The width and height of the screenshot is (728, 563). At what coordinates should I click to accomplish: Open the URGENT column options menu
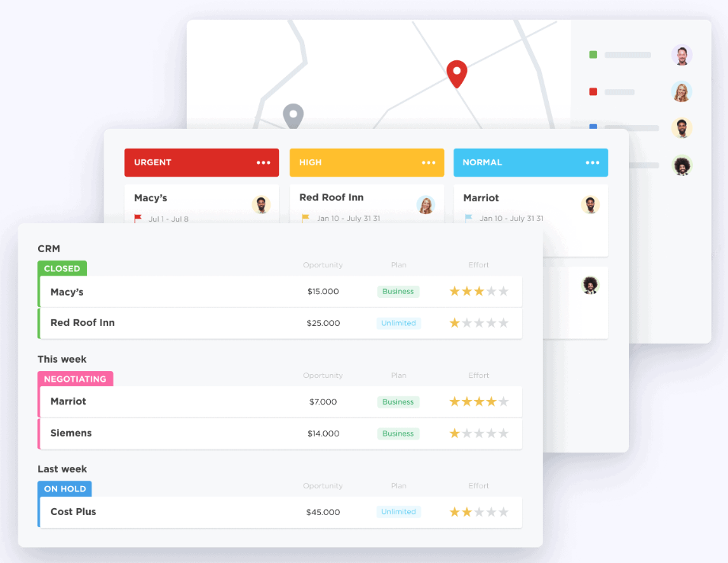[264, 162]
